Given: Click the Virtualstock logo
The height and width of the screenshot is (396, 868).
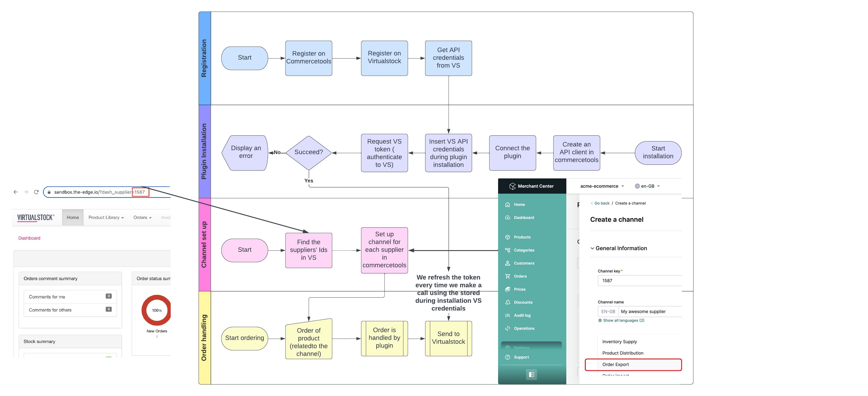Looking at the screenshot, I should coord(36,218).
